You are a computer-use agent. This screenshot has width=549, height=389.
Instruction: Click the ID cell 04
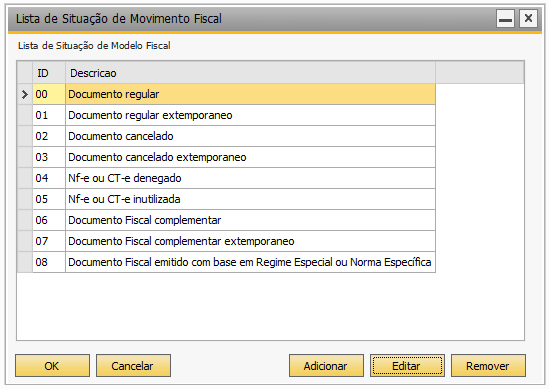click(49, 178)
